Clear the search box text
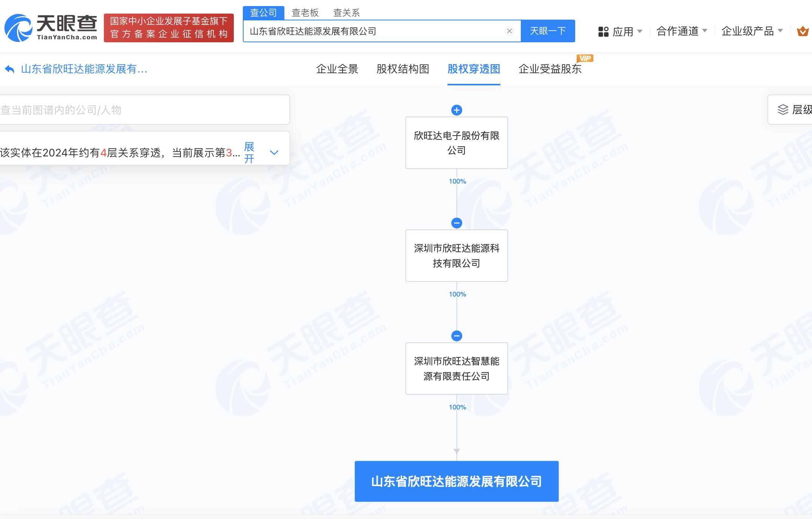Screen dimensions: 812x519 tap(509, 31)
